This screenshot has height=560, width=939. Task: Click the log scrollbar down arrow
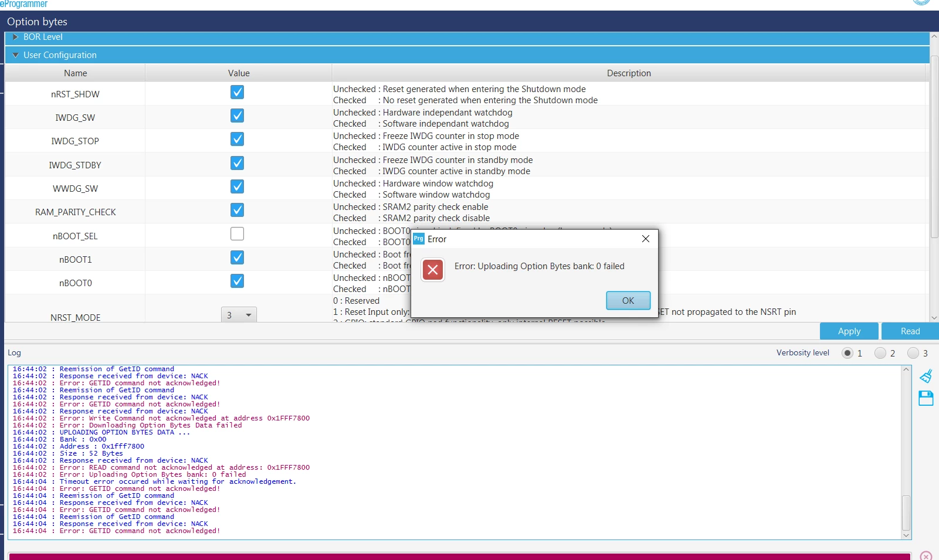pyautogui.click(x=906, y=535)
